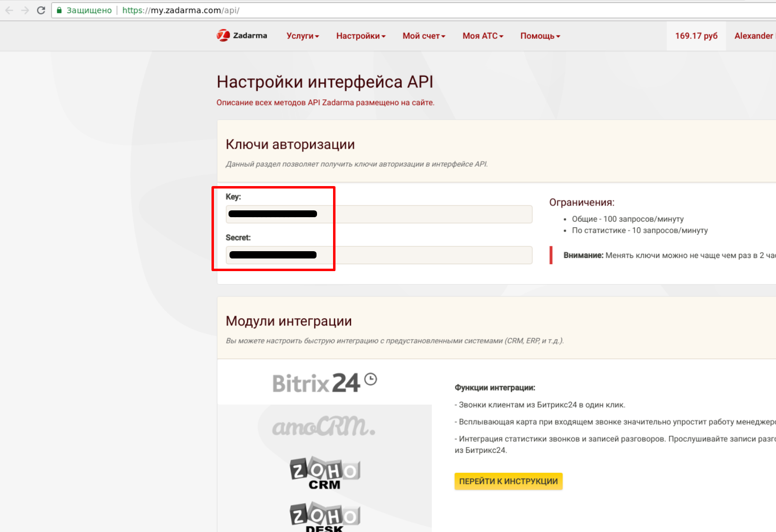The height and width of the screenshot is (532, 776).
Task: Open the Настройки dropdown menu
Action: tap(361, 36)
